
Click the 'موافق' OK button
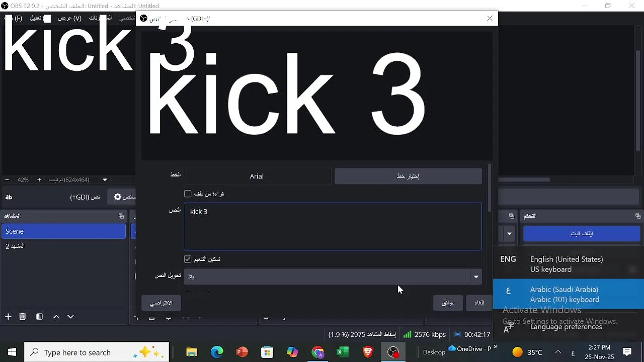448,303
